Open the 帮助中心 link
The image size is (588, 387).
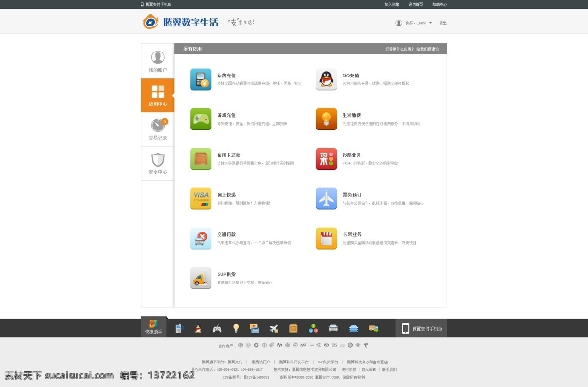440,4
